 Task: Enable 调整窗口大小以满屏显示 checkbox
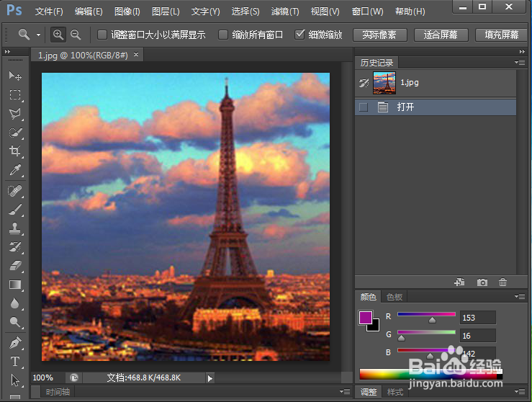coord(102,35)
